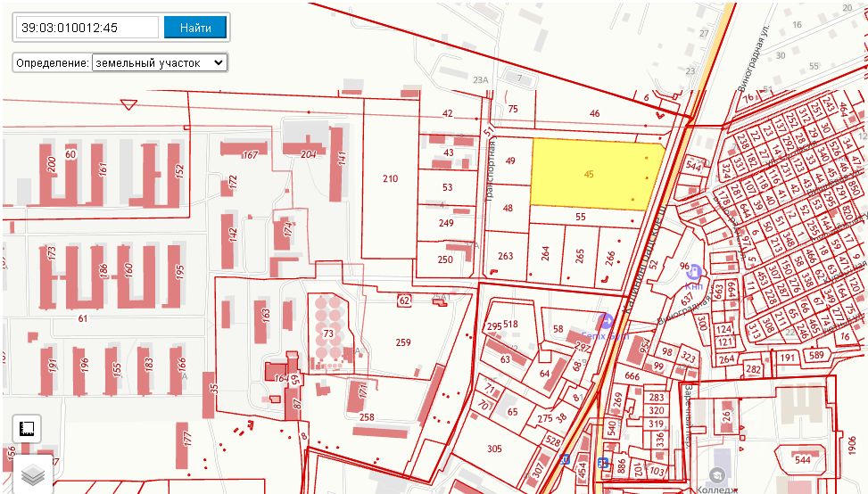Viewport: 868px width, 494px height.
Task: Select the highlighted yellow parcel 45
Action: tap(597, 174)
